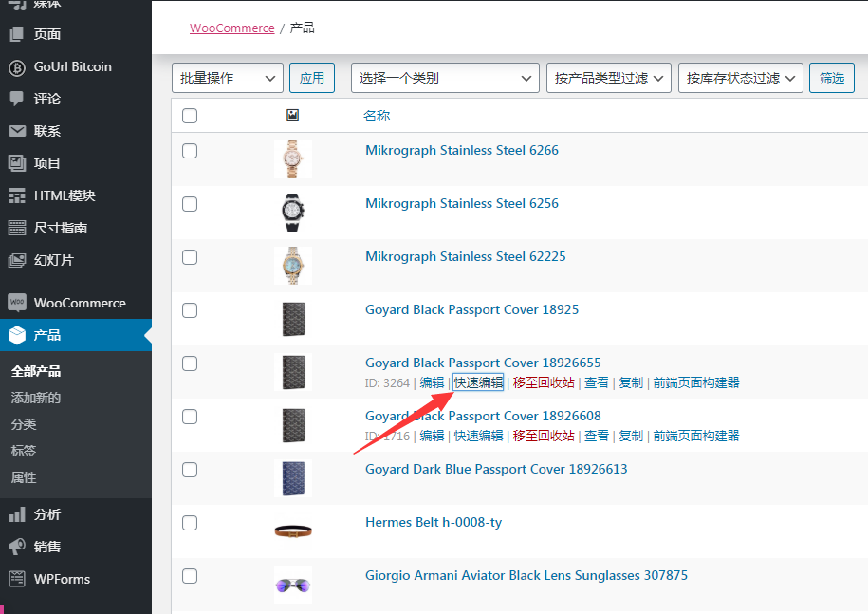Click the GoUrl Bitcoin icon in sidebar
Screen dimensions: 868x614
pyautogui.click(x=17, y=67)
